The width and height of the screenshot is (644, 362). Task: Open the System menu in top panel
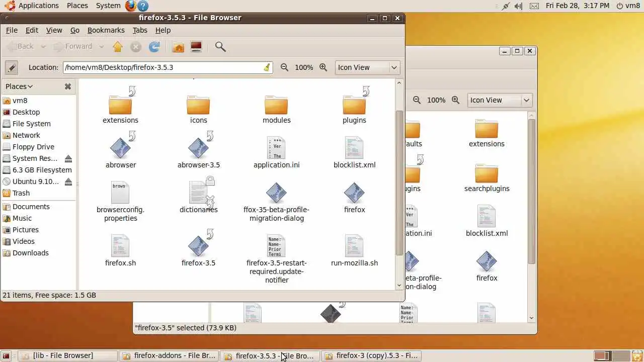click(x=108, y=6)
